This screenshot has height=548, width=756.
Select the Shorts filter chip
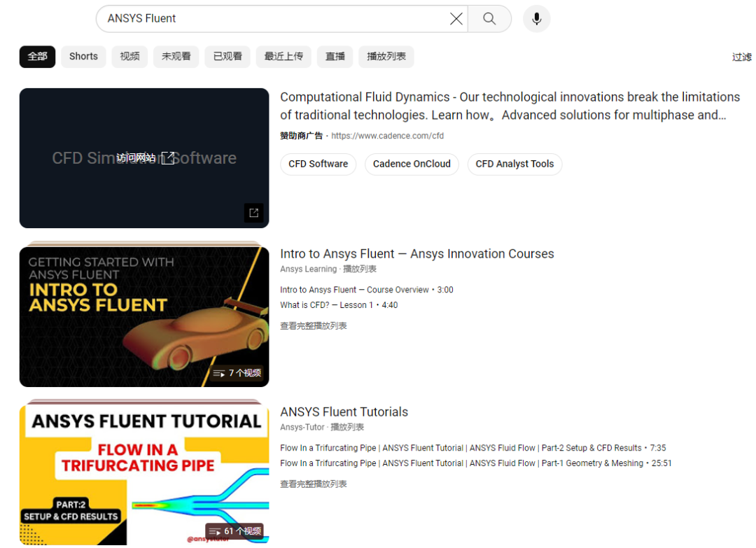(x=83, y=57)
